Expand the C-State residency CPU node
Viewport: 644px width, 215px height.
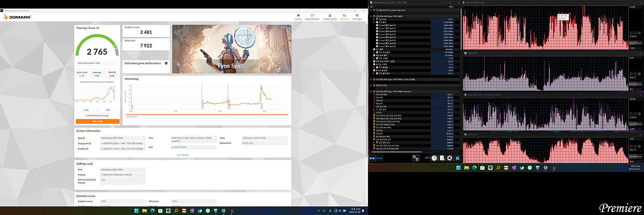click(371, 80)
